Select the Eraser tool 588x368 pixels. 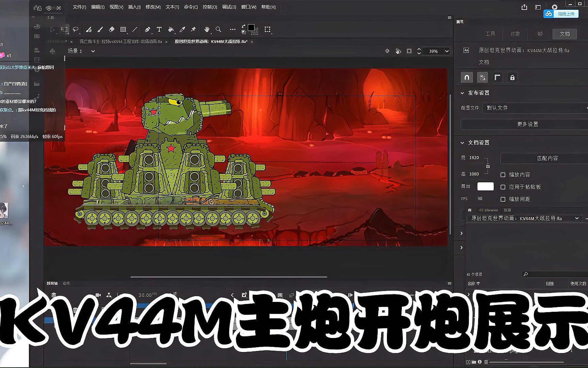tap(112, 29)
